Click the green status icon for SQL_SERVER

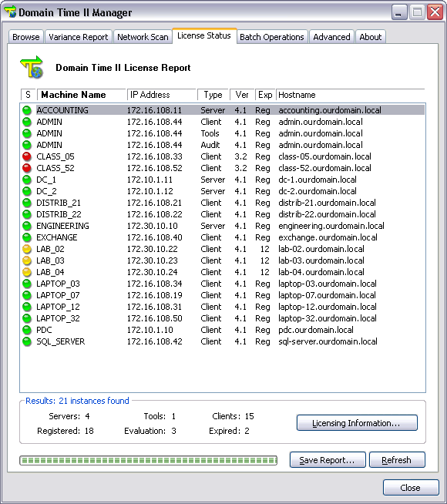coord(27,341)
